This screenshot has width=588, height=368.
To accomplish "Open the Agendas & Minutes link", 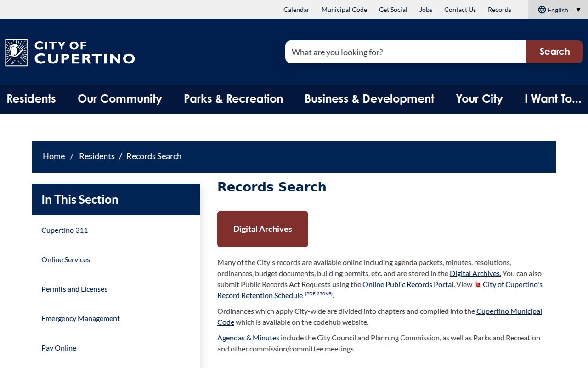I will [248, 338].
